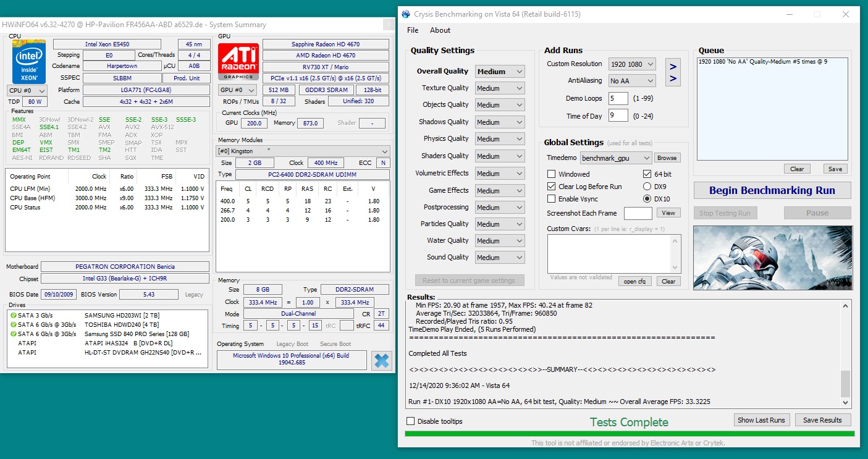Click the open cfg button
868x459 pixels.
point(634,281)
